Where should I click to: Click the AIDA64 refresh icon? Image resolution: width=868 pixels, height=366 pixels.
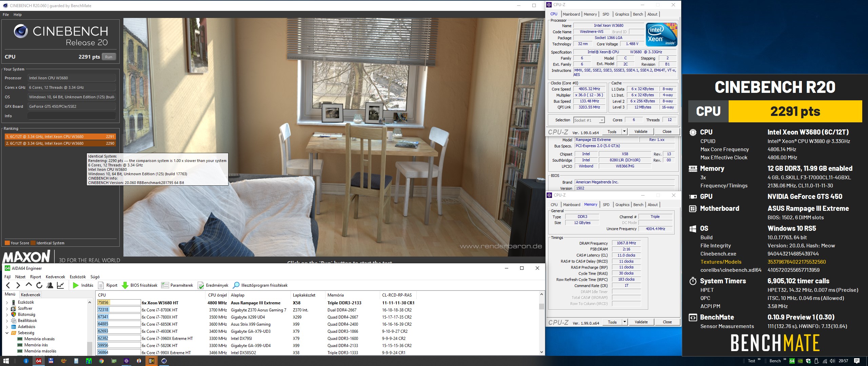[39, 285]
